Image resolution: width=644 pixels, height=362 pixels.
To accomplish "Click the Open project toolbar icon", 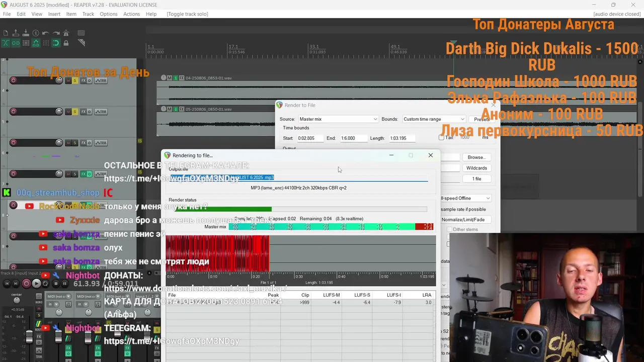I will [16, 33].
